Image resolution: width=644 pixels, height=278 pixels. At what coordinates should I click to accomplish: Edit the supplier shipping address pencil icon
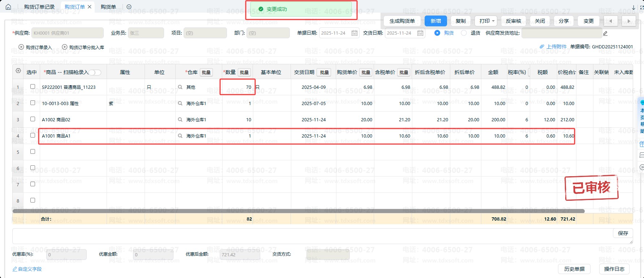tap(605, 33)
